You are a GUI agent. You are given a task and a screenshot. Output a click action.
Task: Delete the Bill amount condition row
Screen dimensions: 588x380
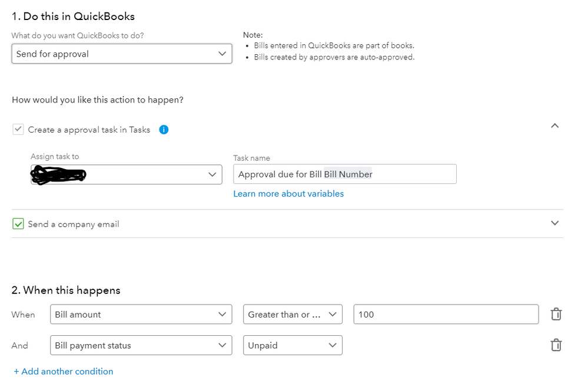(556, 315)
